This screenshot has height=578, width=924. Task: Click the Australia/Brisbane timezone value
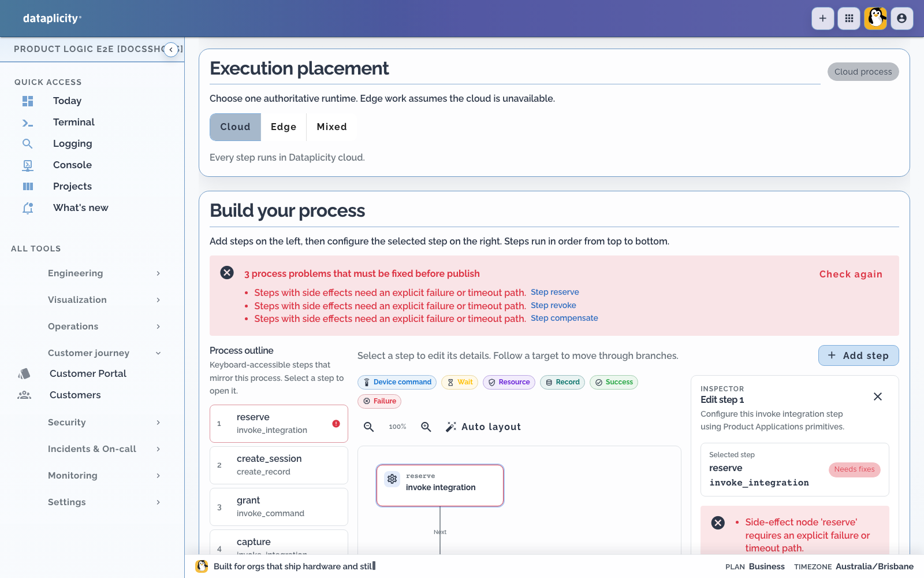click(874, 566)
